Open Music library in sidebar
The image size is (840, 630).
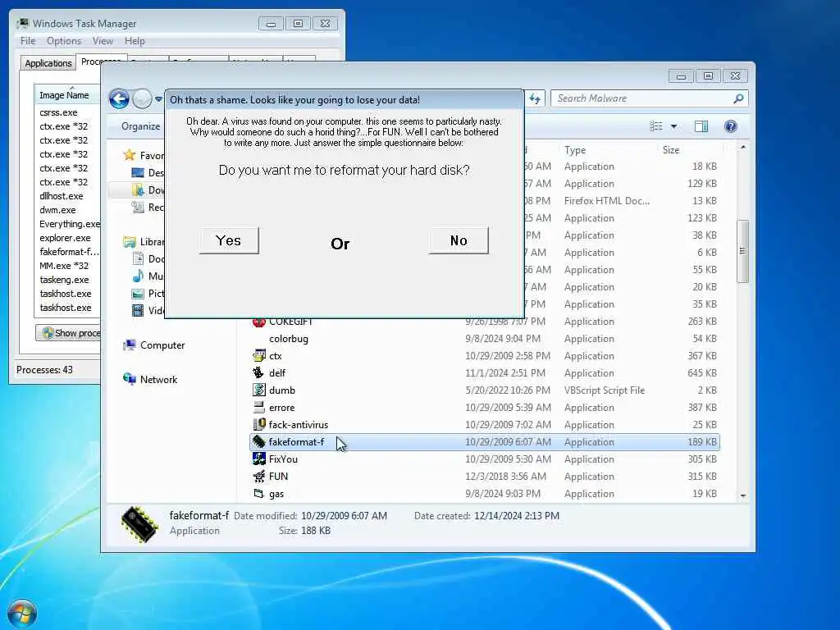click(148, 276)
